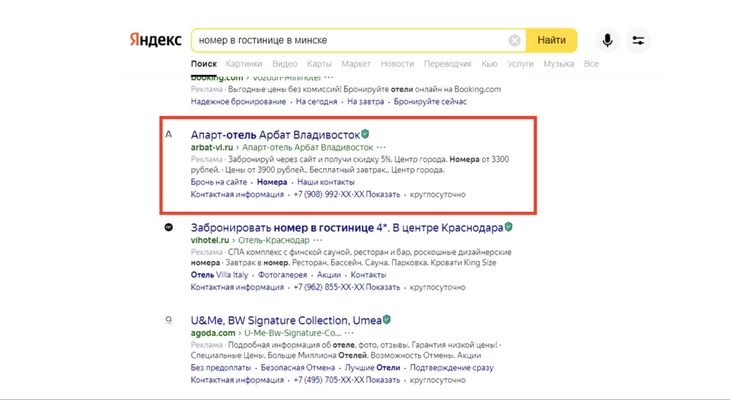
Task: Open the Контакты link under vihotel result
Action: [368, 275]
